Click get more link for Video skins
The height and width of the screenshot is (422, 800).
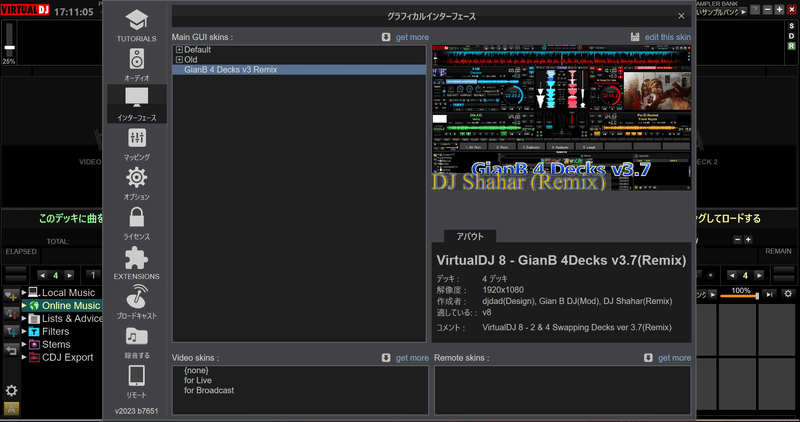412,358
